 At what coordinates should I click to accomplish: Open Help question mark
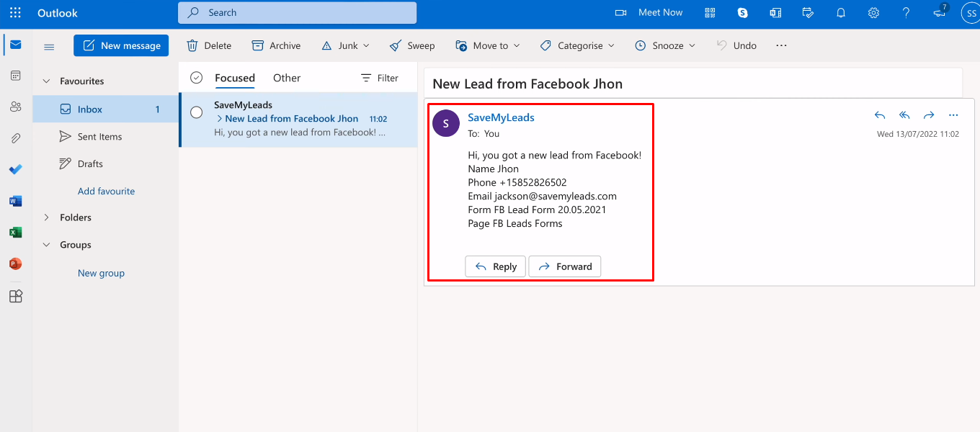click(906, 12)
